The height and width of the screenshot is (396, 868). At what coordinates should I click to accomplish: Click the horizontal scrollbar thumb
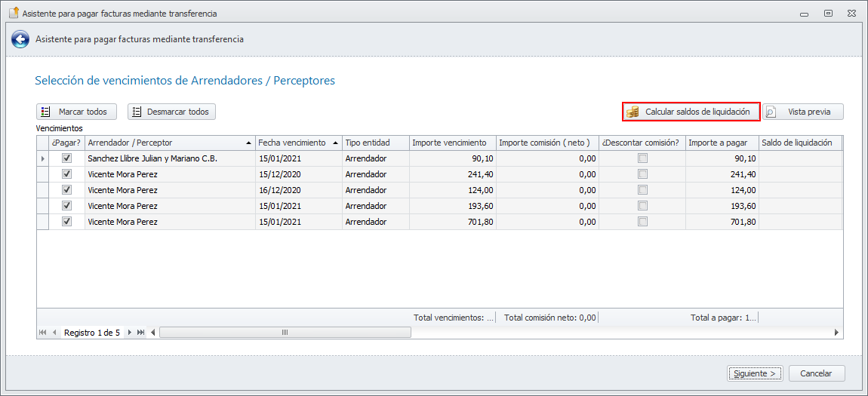point(285,333)
